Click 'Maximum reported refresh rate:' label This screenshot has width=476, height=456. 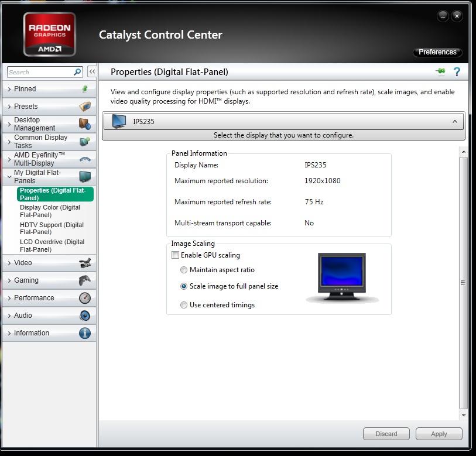(x=223, y=202)
